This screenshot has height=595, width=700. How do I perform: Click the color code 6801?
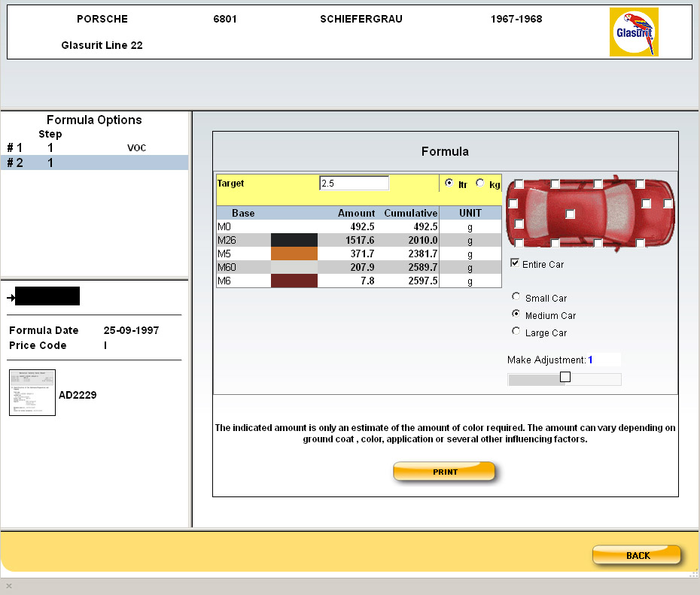[x=225, y=19]
